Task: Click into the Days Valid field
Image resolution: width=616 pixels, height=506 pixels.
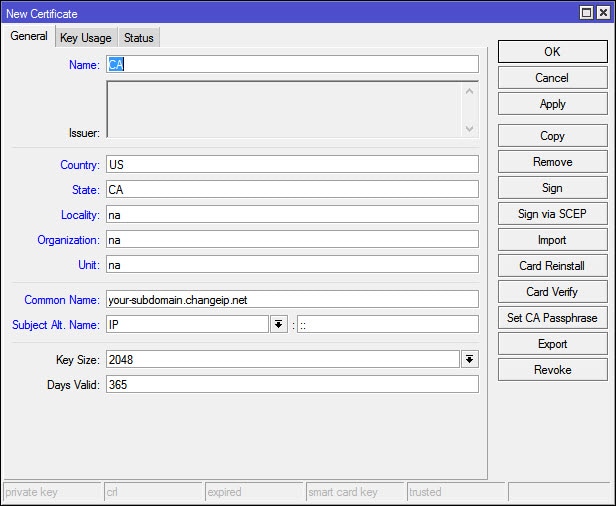Action: [292, 384]
